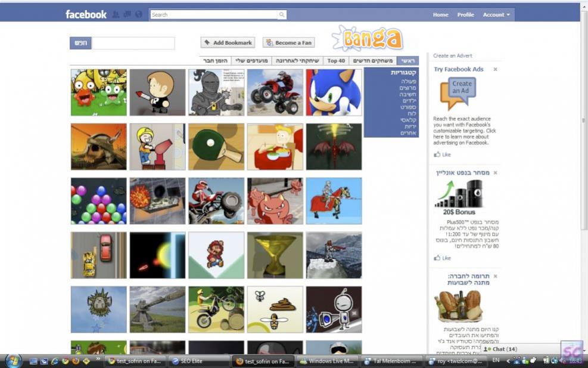Screen dimensions: 588x368
Task: Click the Add Bookmark button
Action: pyautogui.click(x=228, y=43)
